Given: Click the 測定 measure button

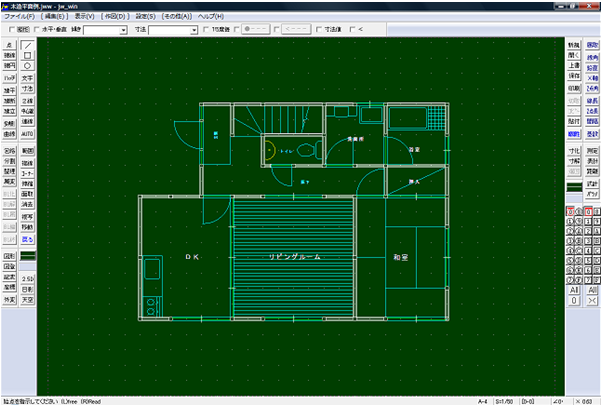Looking at the screenshot, I should point(591,150).
